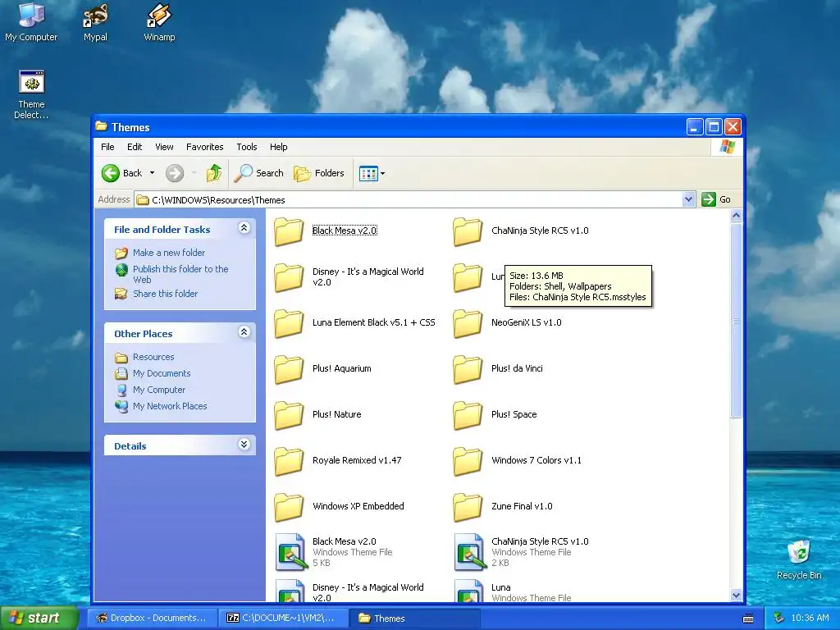Open the Black Mesa v2.0 folder icon
Image resolution: width=840 pixels, height=630 pixels.
[290, 231]
